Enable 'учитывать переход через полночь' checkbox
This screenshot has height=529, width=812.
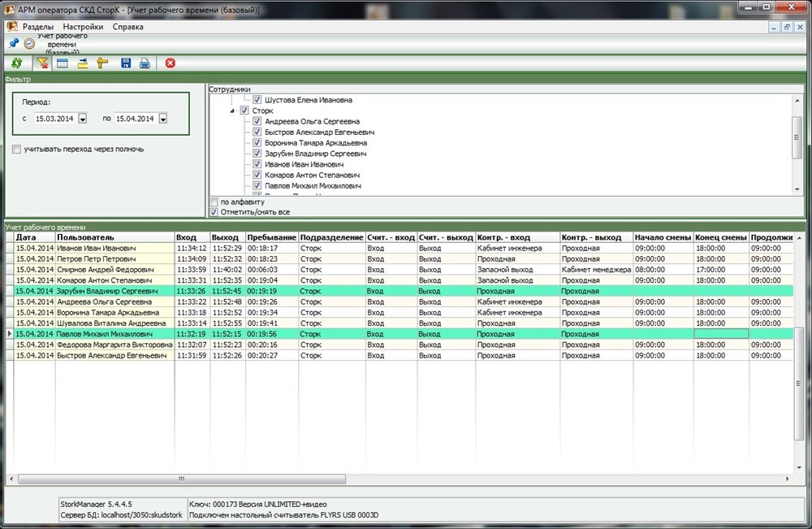(16, 150)
